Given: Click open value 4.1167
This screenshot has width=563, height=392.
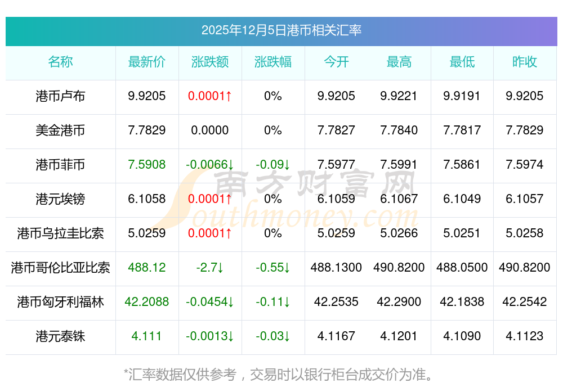Looking at the screenshot, I should [336, 336].
